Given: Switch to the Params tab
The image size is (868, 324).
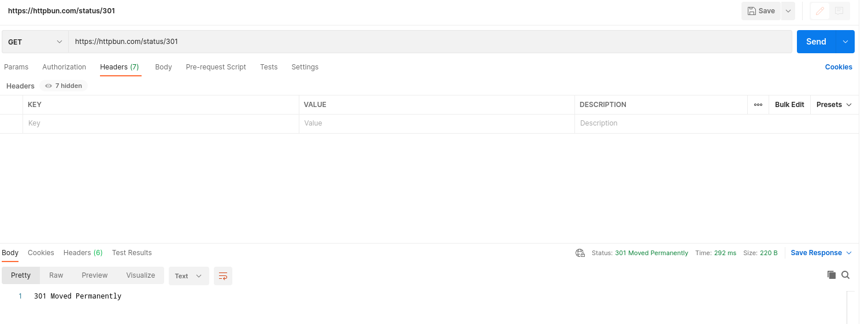Looking at the screenshot, I should coord(16,67).
